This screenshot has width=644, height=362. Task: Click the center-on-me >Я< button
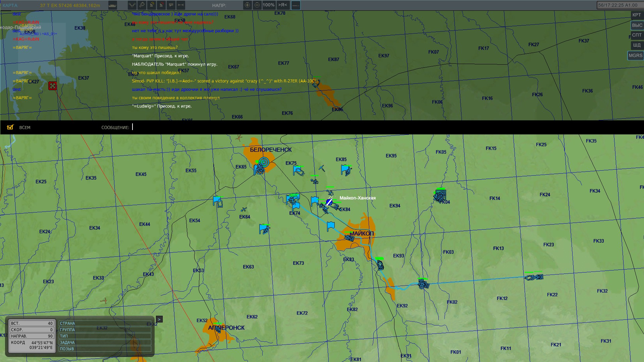pos(283,5)
